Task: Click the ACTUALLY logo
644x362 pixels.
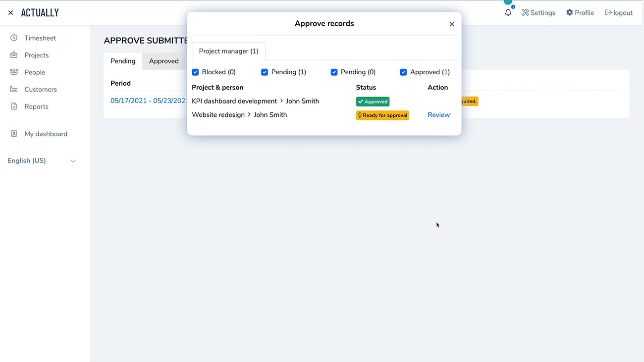Action: pos(40,13)
